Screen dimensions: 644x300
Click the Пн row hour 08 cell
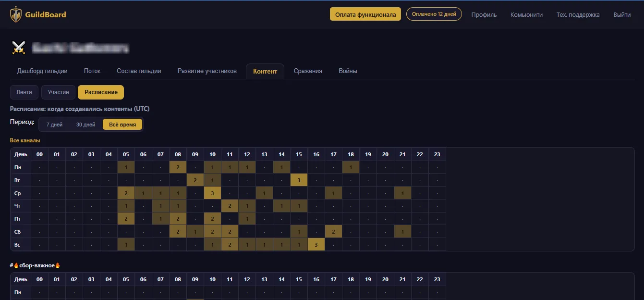click(178, 167)
